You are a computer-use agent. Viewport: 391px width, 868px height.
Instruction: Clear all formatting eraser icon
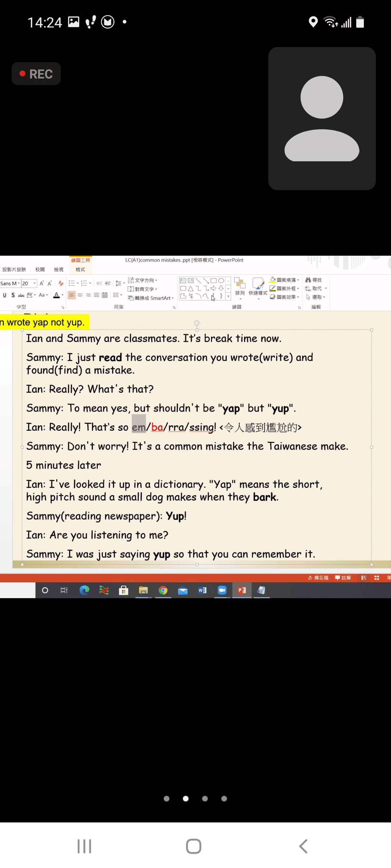pyautogui.click(x=61, y=283)
